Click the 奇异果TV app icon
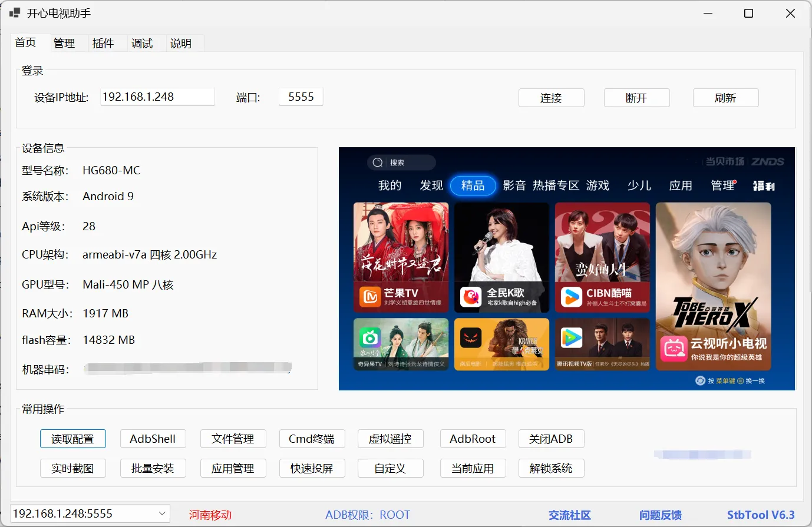Screen dimensions: 812x527 click(370, 337)
